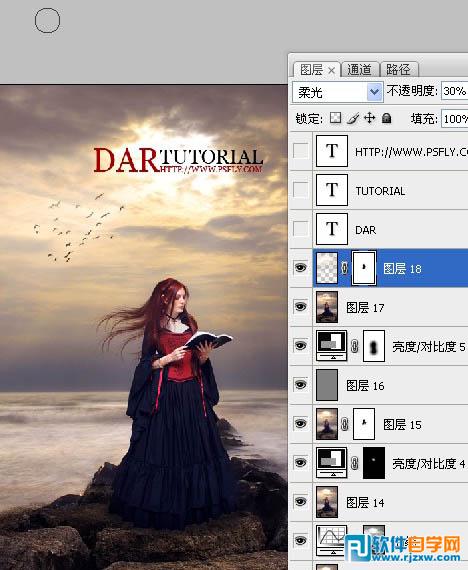The image size is (468, 570).
Task: Click the curves adjustment layer icon
Action: pos(332,541)
